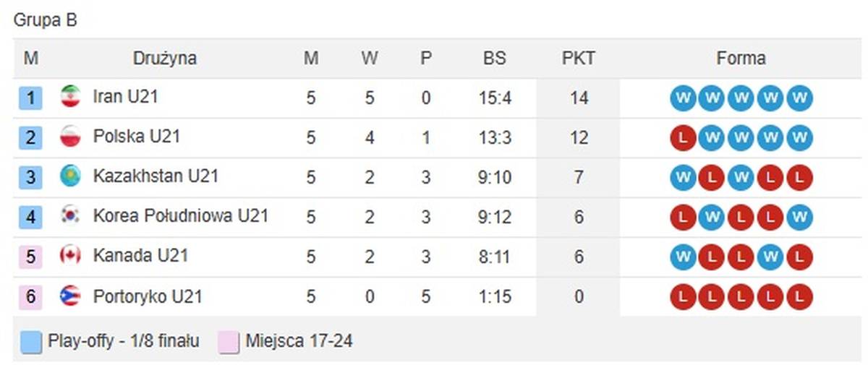Click Kanada U21's last L form badge
This screenshot has width=868, height=365.
coord(799,257)
